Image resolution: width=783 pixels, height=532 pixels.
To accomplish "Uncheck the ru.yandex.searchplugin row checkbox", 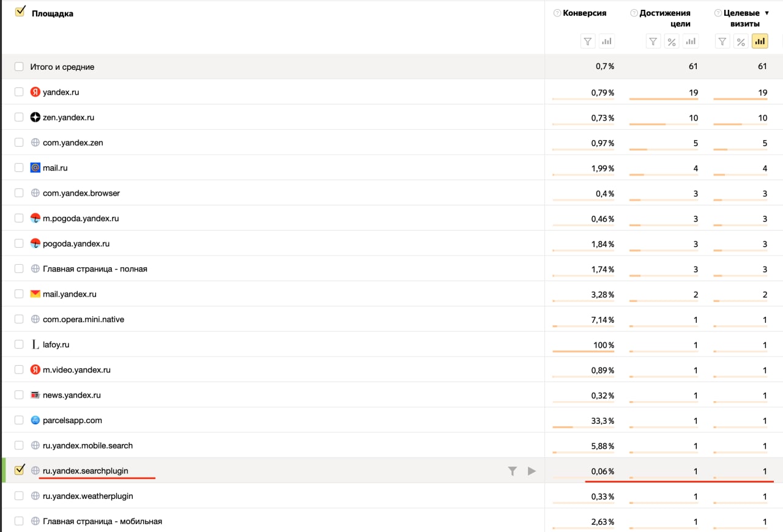I will [x=20, y=470].
